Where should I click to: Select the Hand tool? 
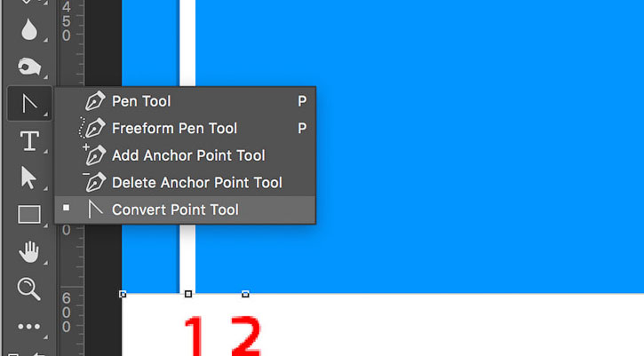[x=29, y=252]
